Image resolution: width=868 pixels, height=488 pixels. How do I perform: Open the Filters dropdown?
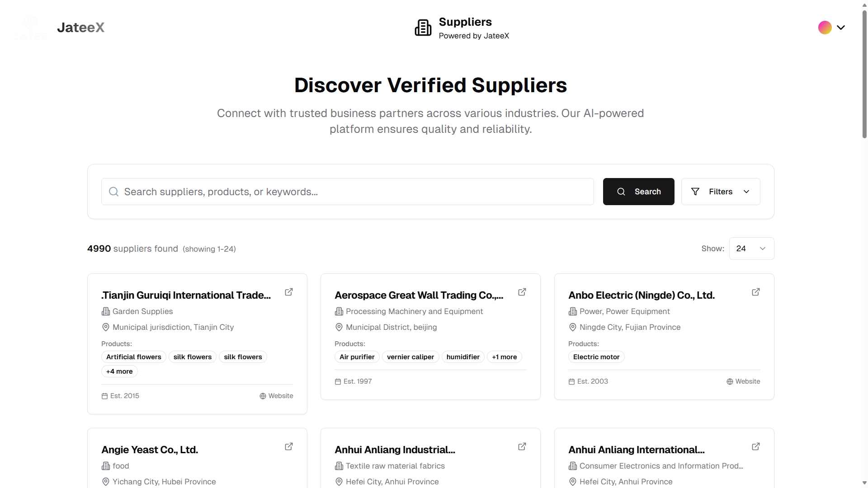[721, 192]
